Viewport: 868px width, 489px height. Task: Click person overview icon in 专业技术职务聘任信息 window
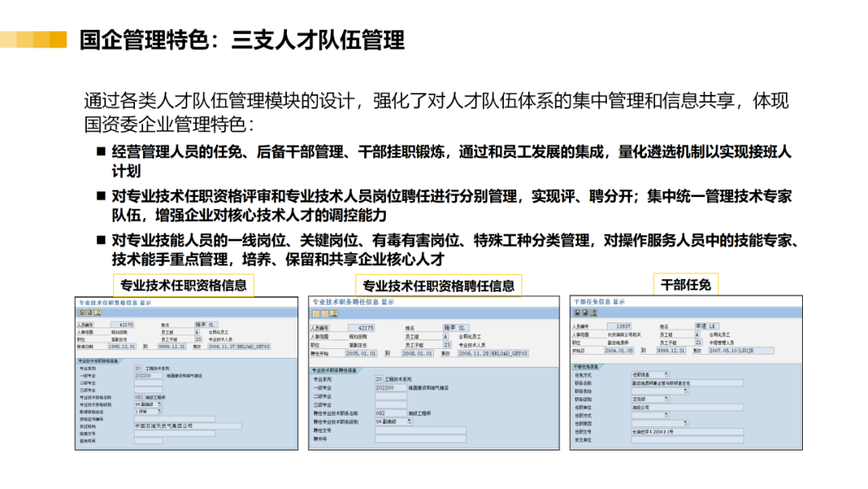(x=334, y=314)
